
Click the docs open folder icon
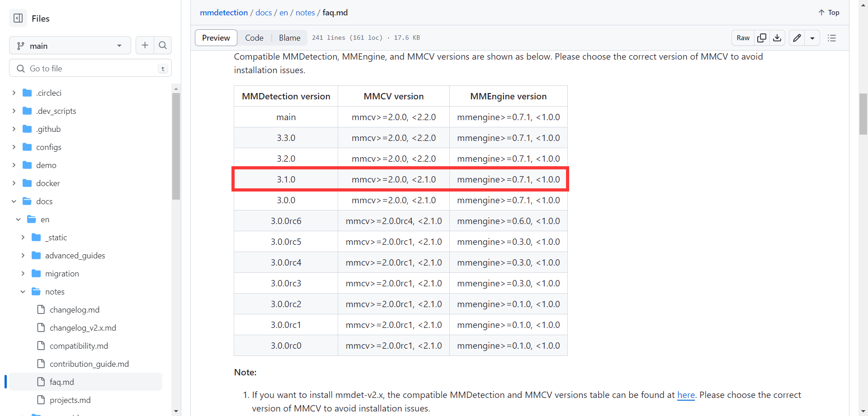tap(27, 201)
